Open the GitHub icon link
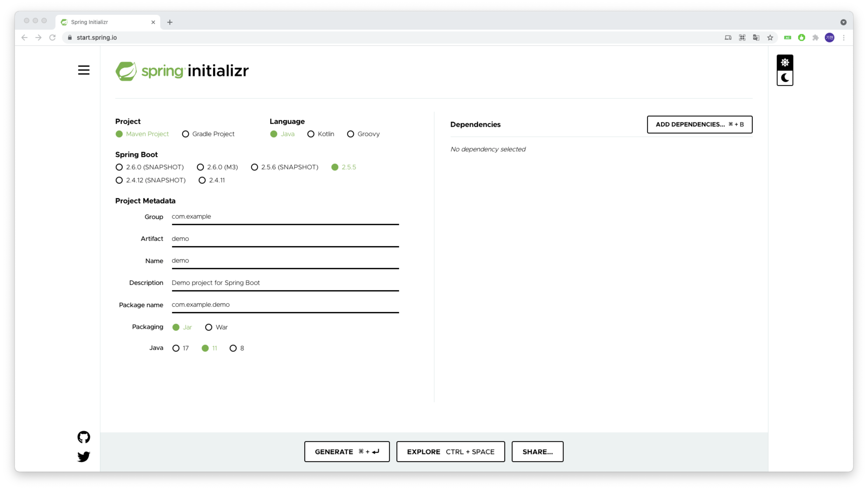The width and height of the screenshot is (868, 490). click(84, 437)
